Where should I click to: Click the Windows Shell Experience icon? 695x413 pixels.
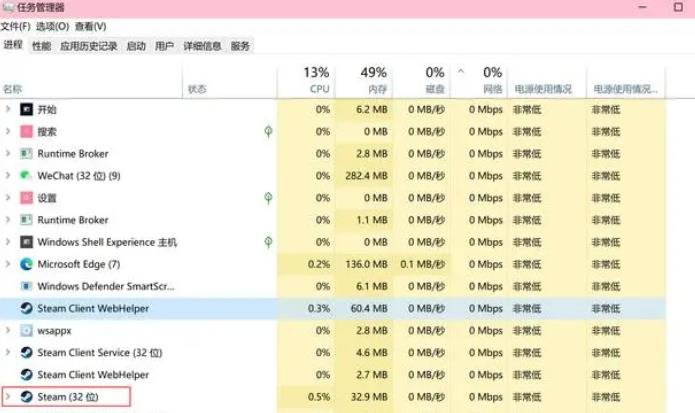(x=27, y=242)
